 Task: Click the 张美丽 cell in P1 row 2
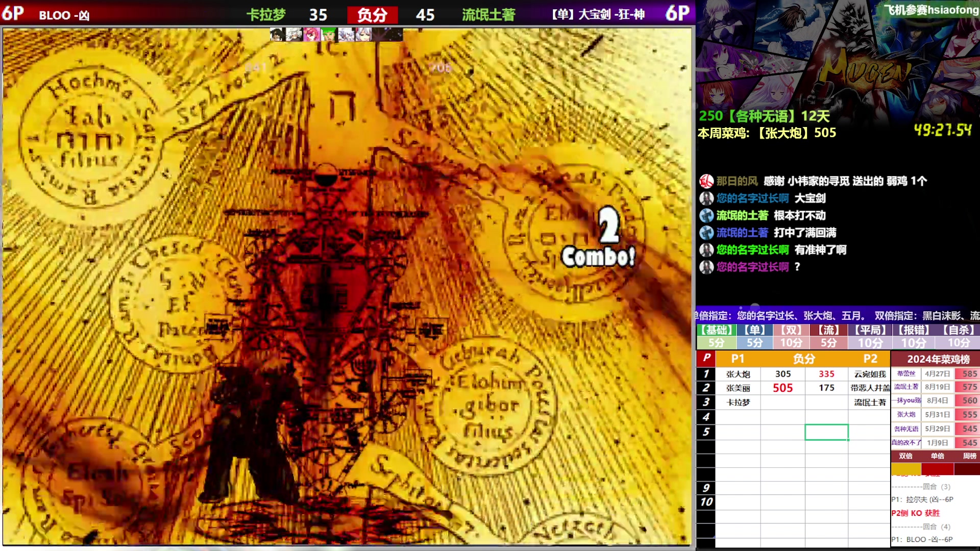click(x=738, y=388)
